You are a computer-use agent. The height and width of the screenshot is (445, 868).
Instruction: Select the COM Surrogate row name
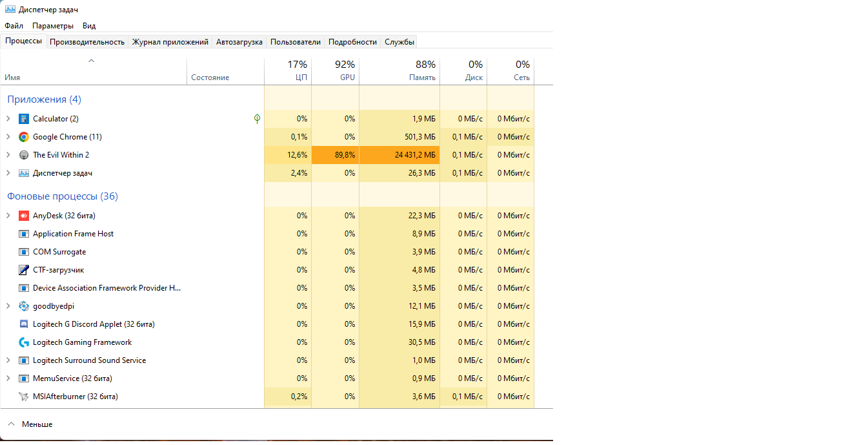(59, 252)
